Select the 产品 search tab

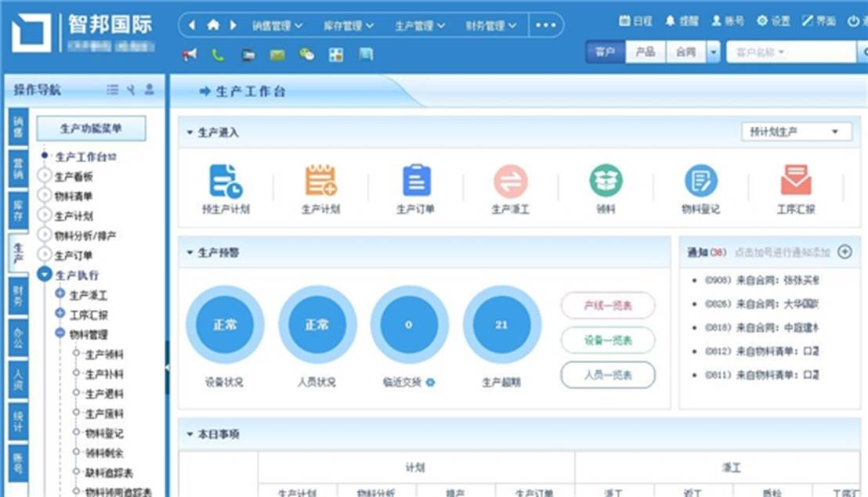pyautogui.click(x=645, y=52)
